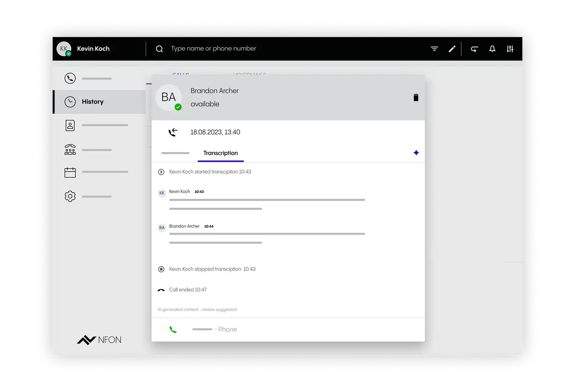Open notifications bell

[492, 49]
